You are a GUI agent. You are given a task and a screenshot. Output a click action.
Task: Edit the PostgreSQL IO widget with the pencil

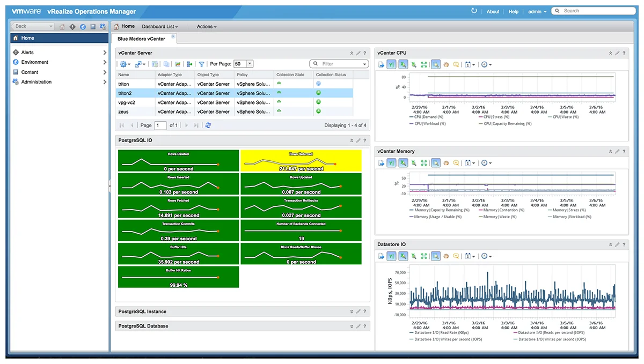point(358,140)
